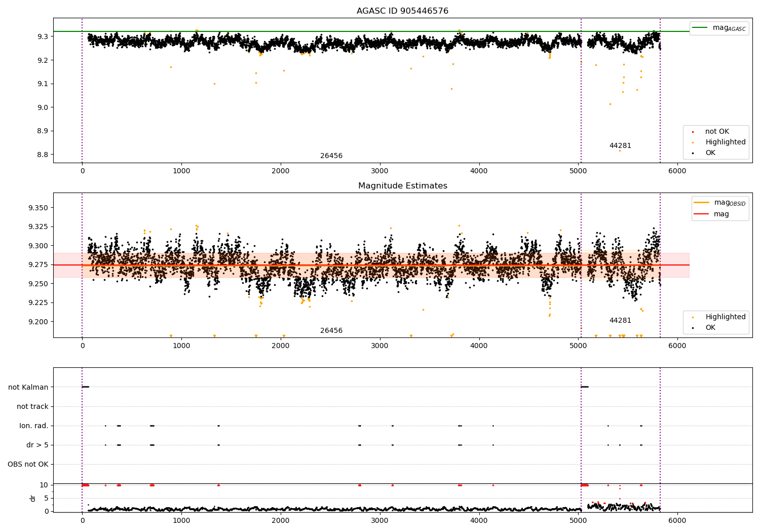Click the 9.325 y-axis tick label
The width and height of the screenshot is (760, 532).
point(39,227)
